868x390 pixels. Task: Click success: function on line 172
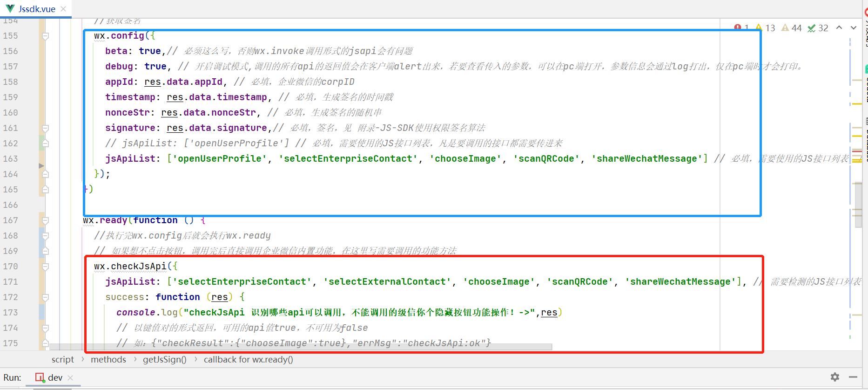[x=153, y=297]
